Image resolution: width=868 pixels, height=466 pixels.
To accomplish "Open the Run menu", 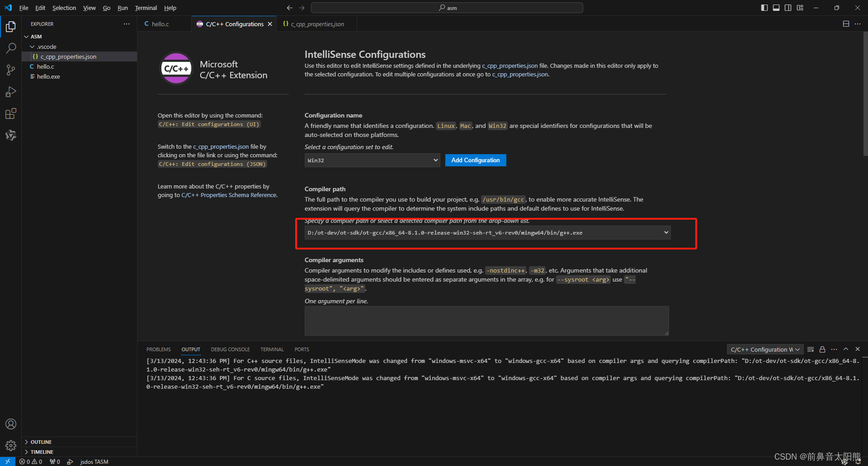I will pos(123,8).
